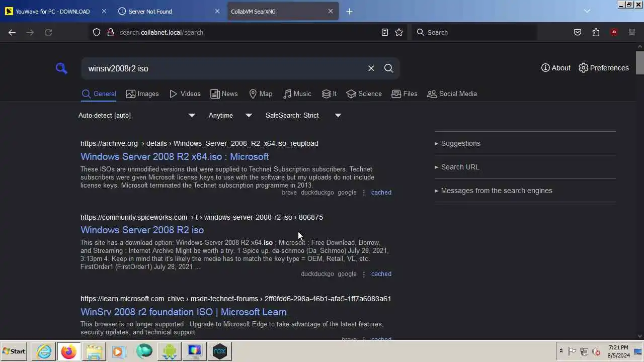Close the Server Not Found tab
The height and width of the screenshot is (362, 644).
click(217, 11)
